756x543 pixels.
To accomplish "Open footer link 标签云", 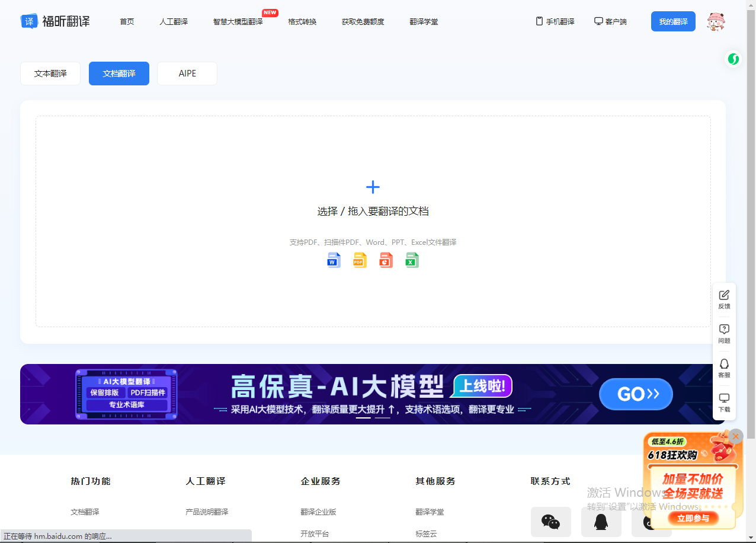I will (x=426, y=534).
